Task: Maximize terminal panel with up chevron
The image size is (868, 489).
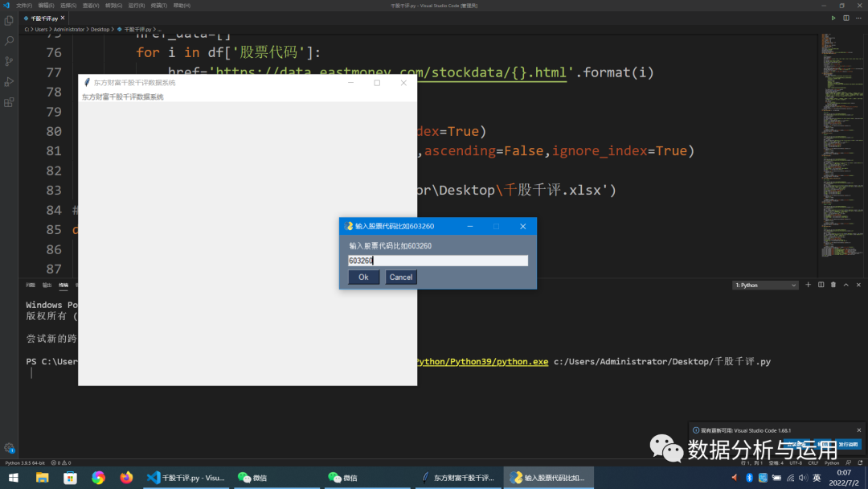Action: [x=845, y=285]
